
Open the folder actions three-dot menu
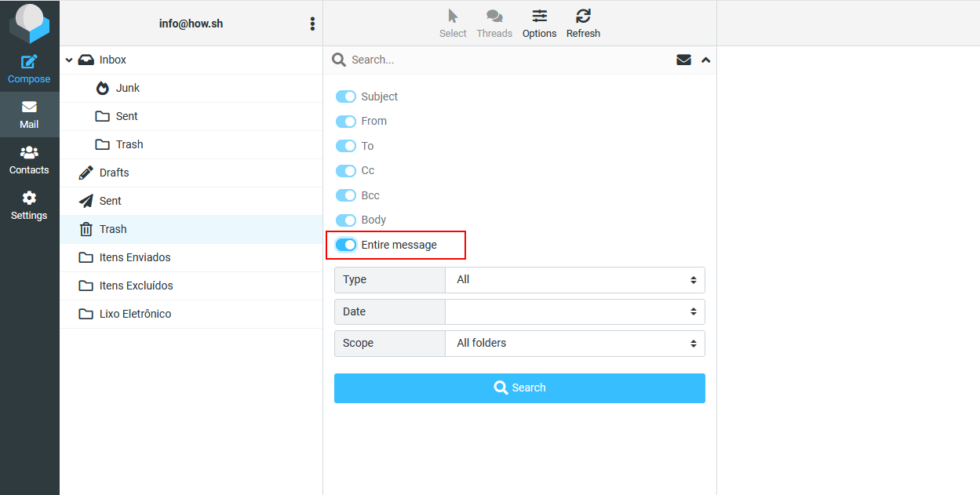[312, 24]
